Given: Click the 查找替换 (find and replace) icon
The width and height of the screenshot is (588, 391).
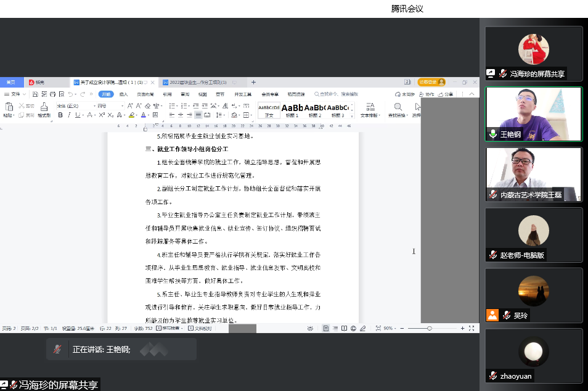Looking at the screenshot, I should click(398, 106).
